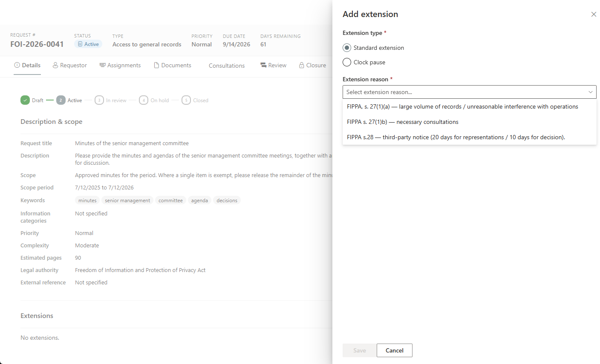
Task: Click the Active status badge
Action: [88, 44]
